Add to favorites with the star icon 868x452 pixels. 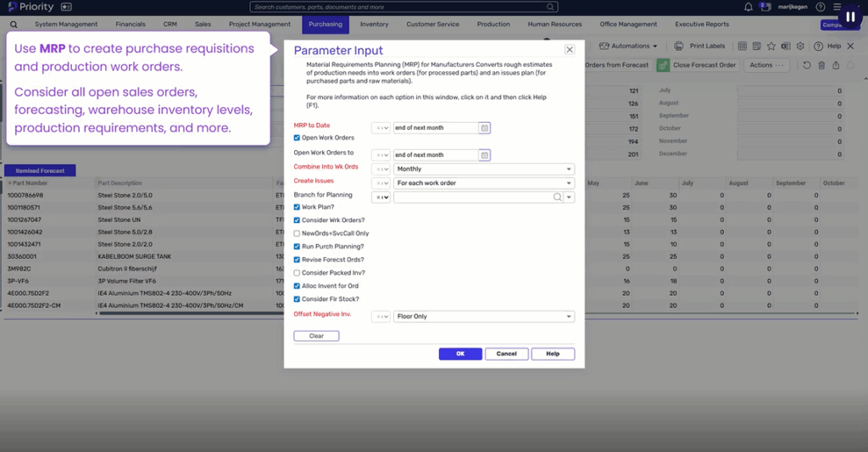click(x=771, y=46)
